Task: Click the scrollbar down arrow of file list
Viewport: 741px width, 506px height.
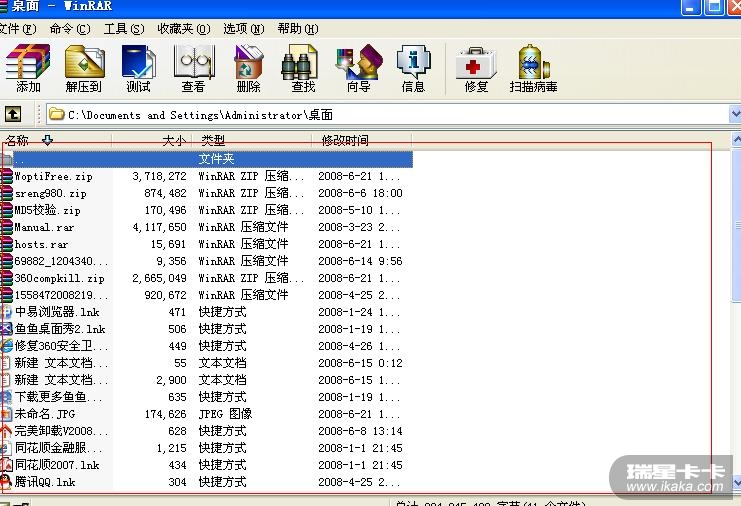Action: pos(736,483)
